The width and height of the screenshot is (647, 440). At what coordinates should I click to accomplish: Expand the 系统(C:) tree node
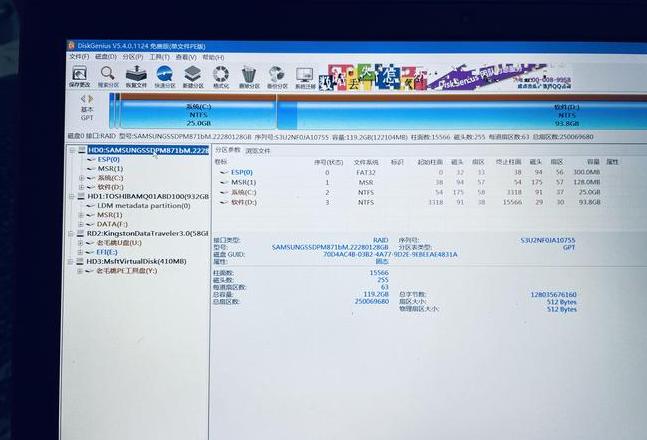[81, 178]
